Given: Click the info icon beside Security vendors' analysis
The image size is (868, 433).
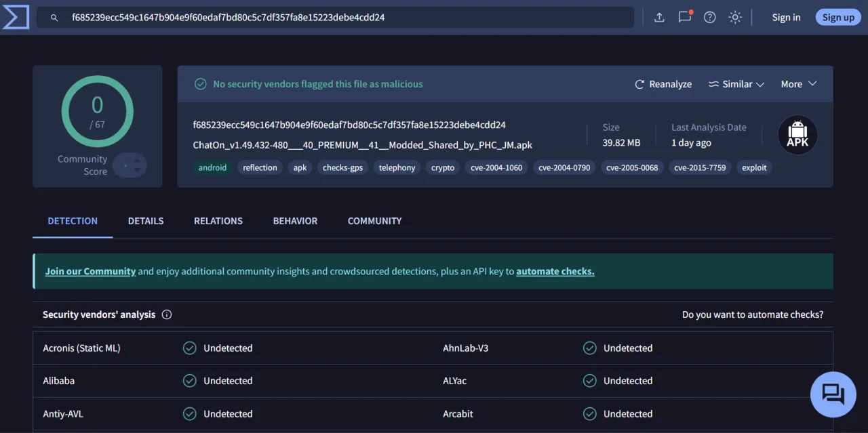Looking at the screenshot, I should point(167,314).
